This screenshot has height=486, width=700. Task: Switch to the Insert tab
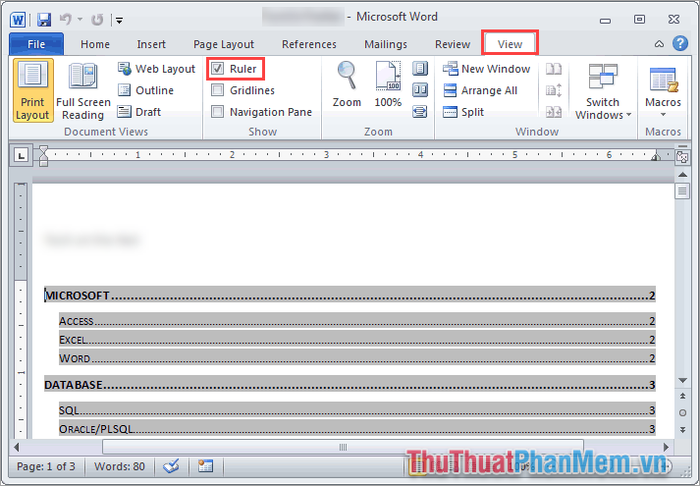(151, 44)
